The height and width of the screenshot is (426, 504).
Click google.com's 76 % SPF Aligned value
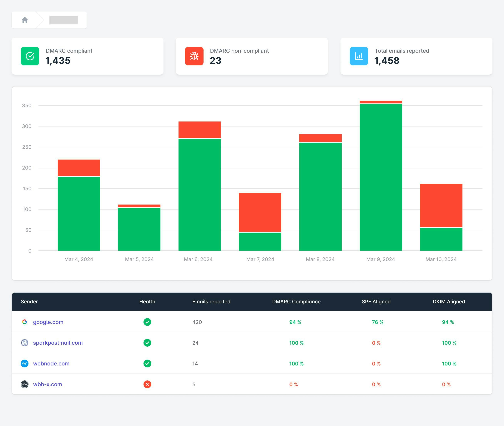coord(378,322)
